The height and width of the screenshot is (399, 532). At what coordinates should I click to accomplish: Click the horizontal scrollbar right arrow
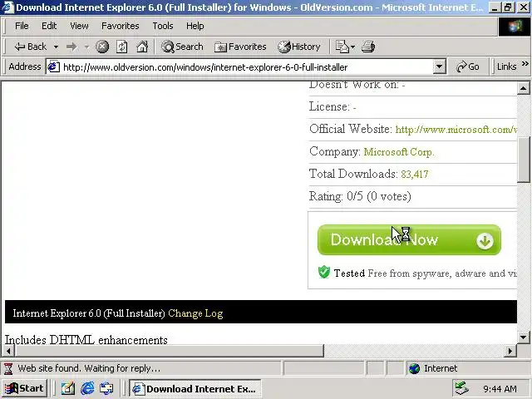coord(510,351)
